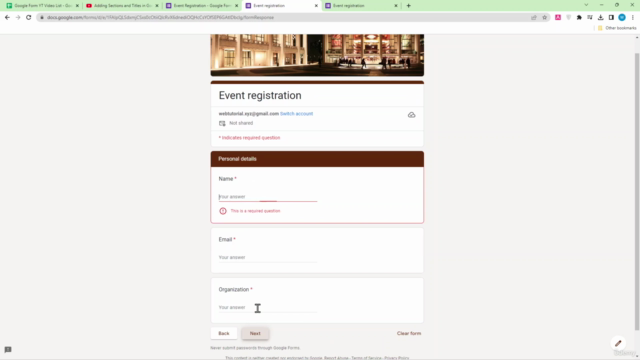The image size is (640, 360).
Task: Open the pink extension icon
Action: [558, 18]
